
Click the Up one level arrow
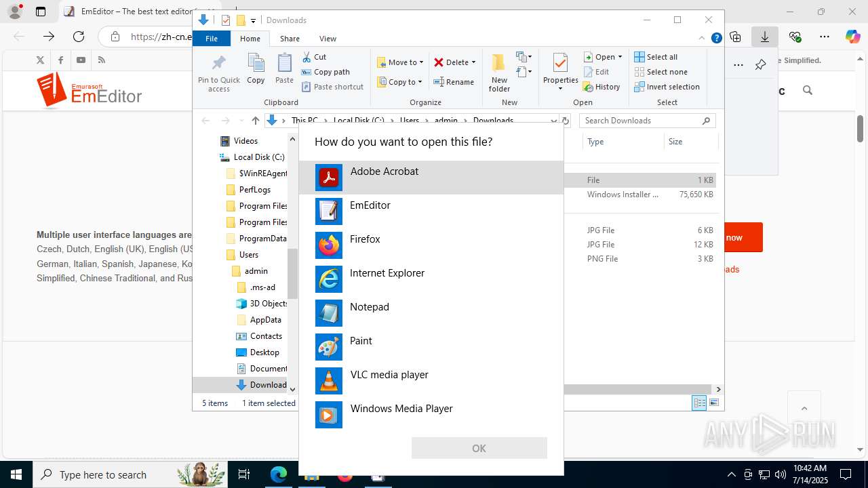click(255, 121)
